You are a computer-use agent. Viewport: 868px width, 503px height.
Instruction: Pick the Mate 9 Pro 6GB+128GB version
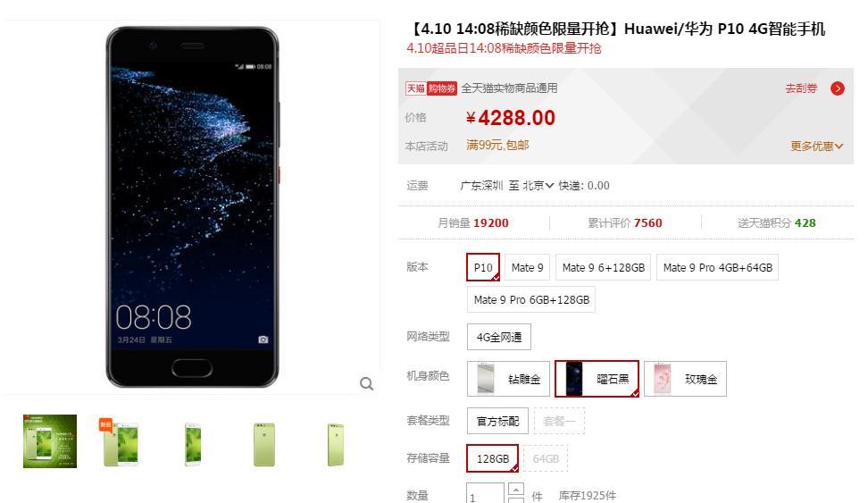(x=531, y=299)
